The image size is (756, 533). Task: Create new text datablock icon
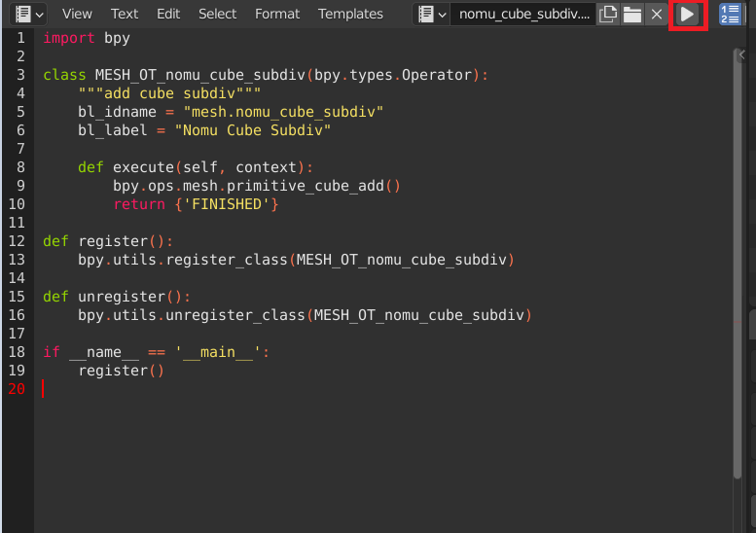click(608, 15)
